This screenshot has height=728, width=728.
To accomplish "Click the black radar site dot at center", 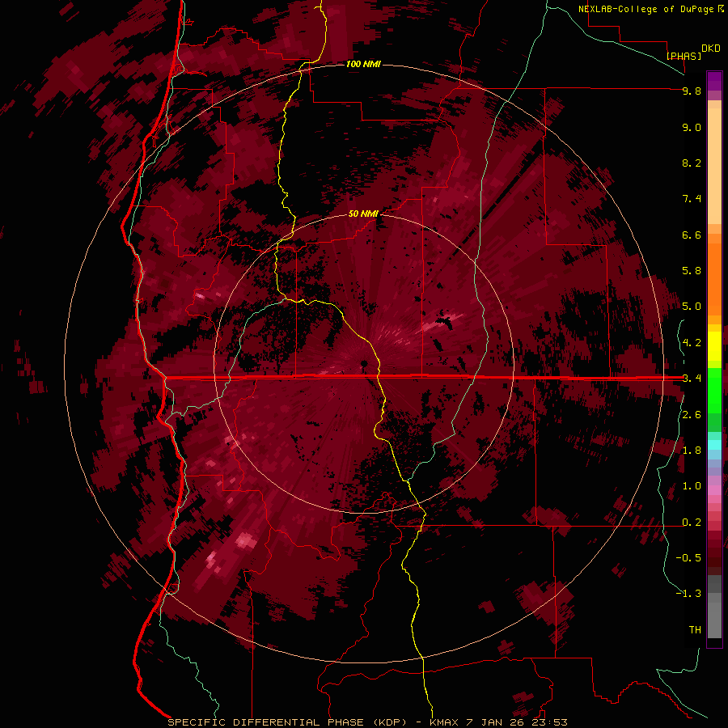I will (x=365, y=363).
